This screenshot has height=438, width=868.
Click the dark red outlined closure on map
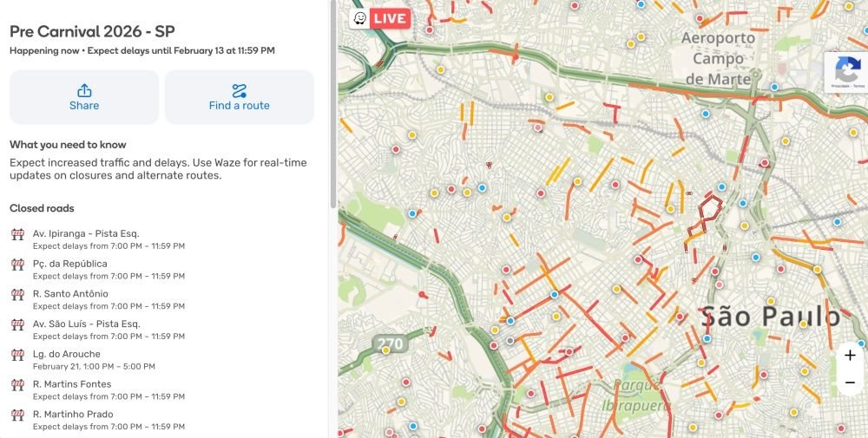(707, 212)
